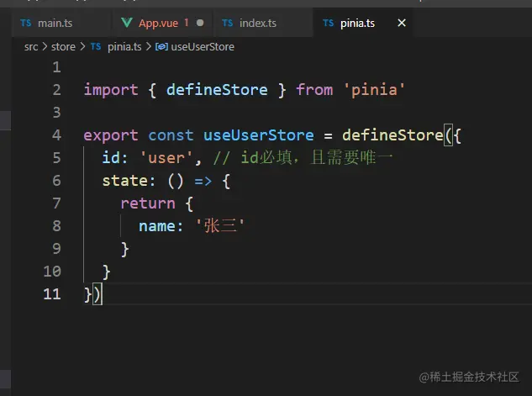Click the 'name' property on line 8
The width and height of the screenshot is (532, 396).
pyautogui.click(x=157, y=226)
